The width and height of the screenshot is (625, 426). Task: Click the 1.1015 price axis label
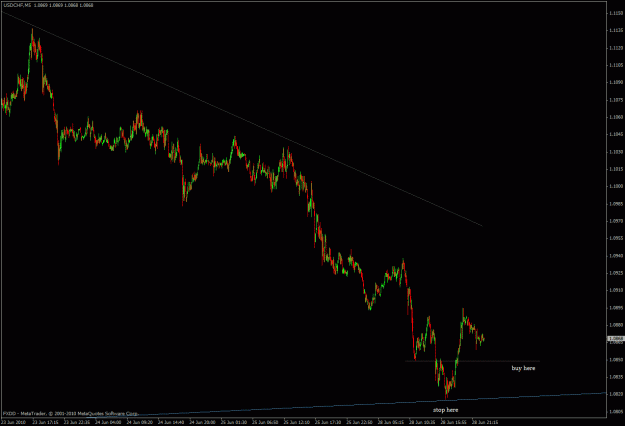pyautogui.click(x=616, y=169)
